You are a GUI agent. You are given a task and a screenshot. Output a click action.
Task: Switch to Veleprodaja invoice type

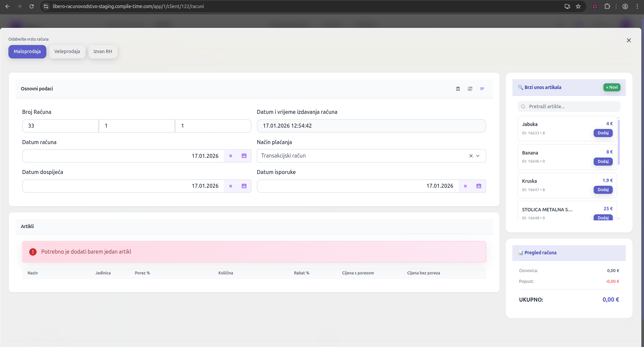67,51
